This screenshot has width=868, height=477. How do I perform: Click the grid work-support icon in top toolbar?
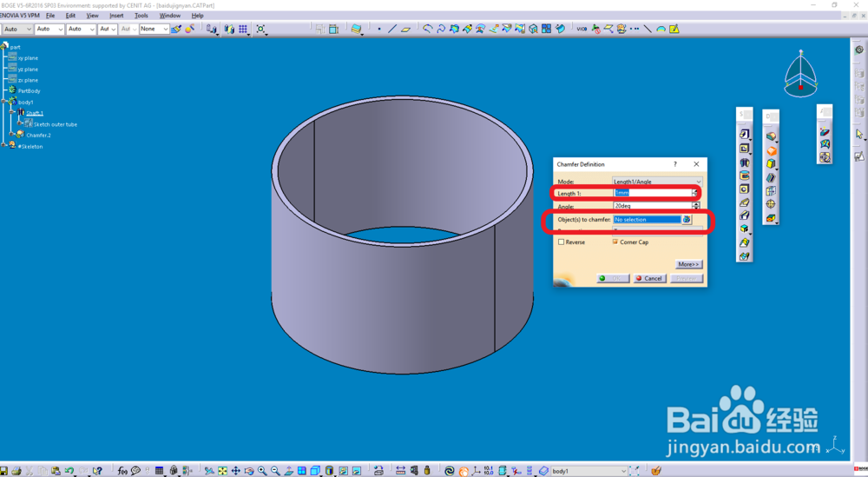click(x=243, y=29)
